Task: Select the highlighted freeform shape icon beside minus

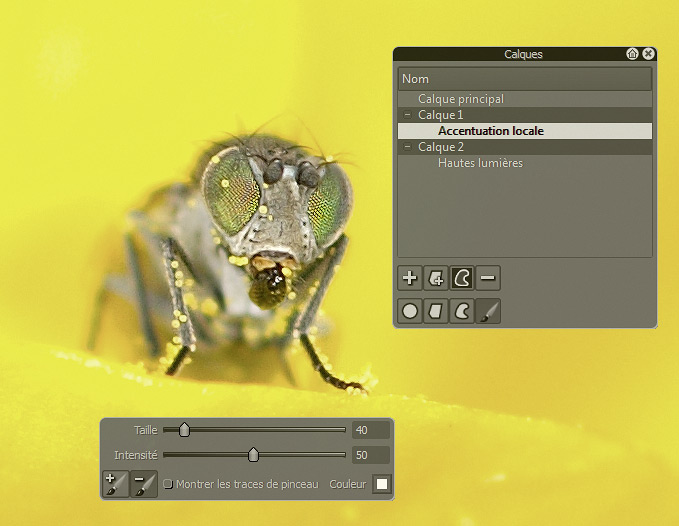Action: click(462, 278)
